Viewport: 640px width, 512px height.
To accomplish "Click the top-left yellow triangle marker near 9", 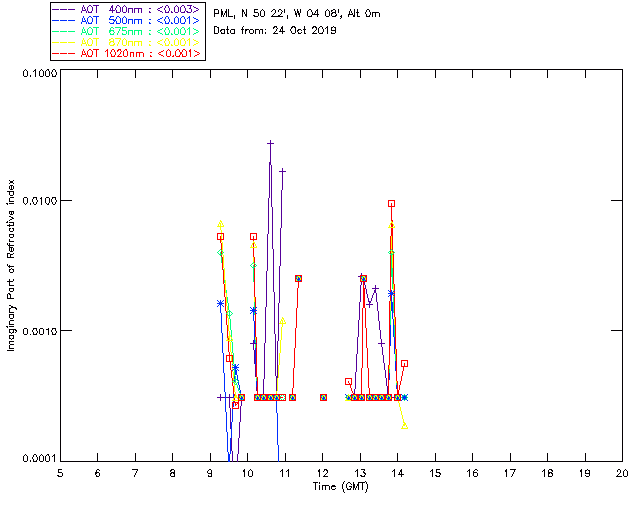I will 220,224.
